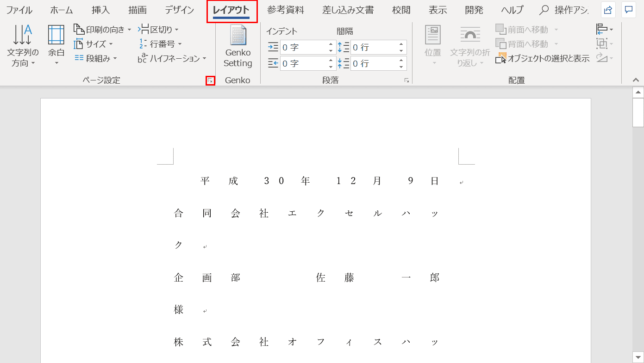Open 印刷の向き page orientation options
Viewport: 644px width, 363px height.
(x=102, y=30)
